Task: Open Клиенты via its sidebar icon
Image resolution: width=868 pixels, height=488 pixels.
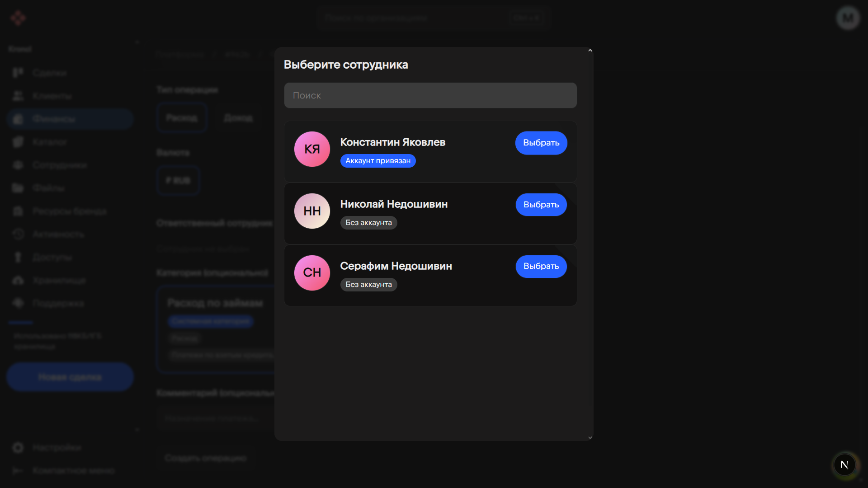Action: pos(18,96)
